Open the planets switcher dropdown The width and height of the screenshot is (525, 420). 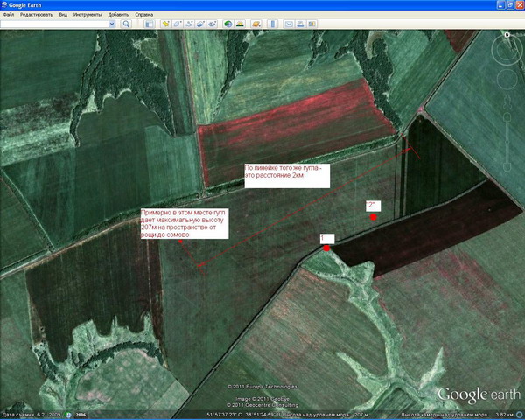pos(257,24)
